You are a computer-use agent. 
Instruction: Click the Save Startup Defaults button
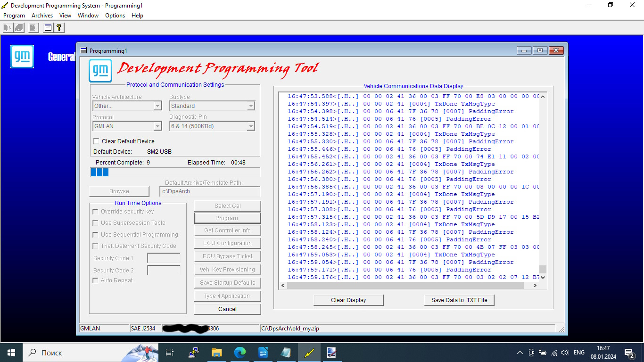[x=227, y=283]
